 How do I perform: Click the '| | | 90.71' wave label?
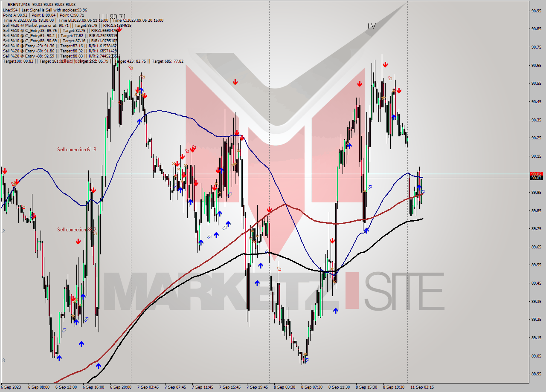(x=112, y=17)
